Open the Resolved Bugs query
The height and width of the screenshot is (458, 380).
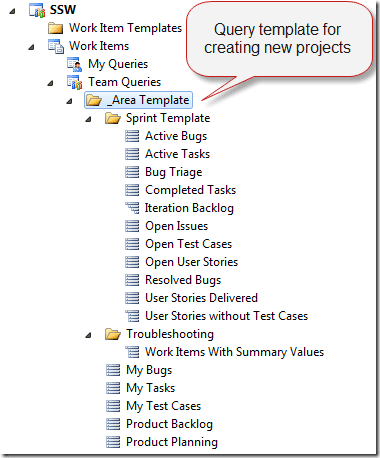(x=183, y=280)
